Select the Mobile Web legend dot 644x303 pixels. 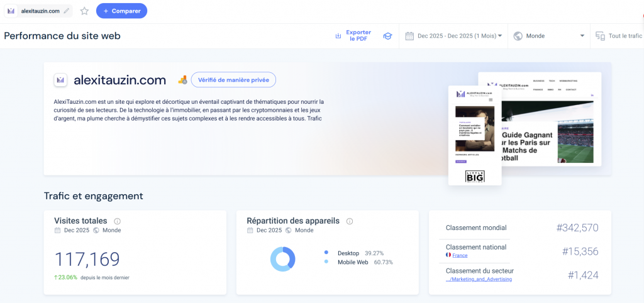click(x=326, y=262)
